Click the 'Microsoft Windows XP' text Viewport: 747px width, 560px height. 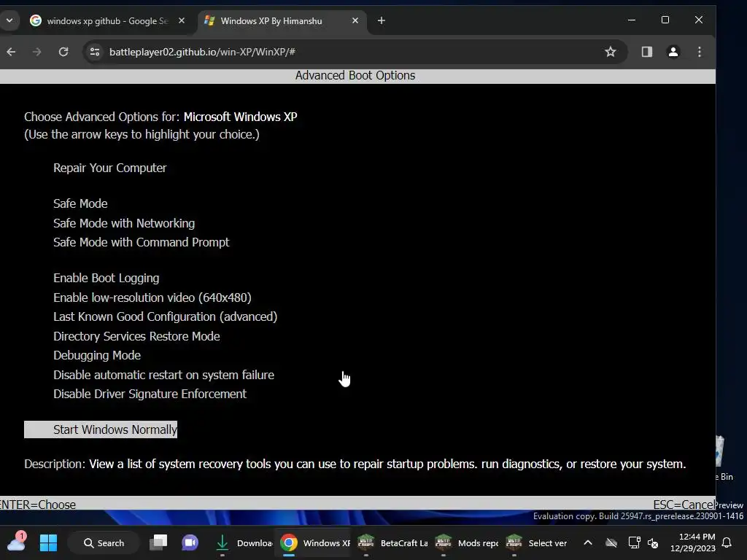(241, 117)
